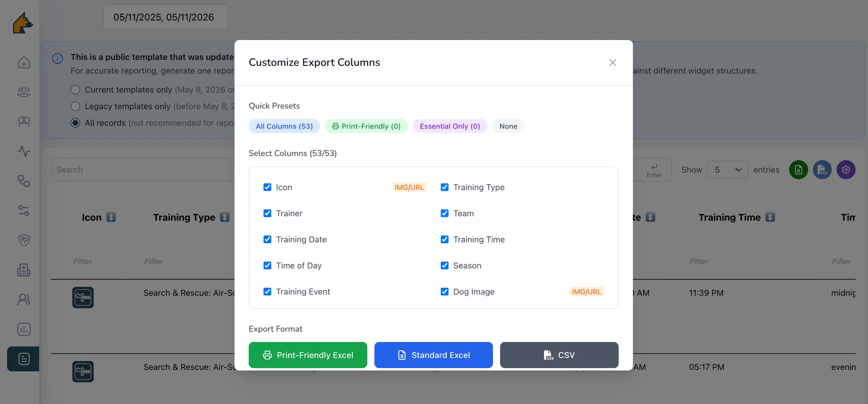Sort by the Training Time column arrow

770,217
